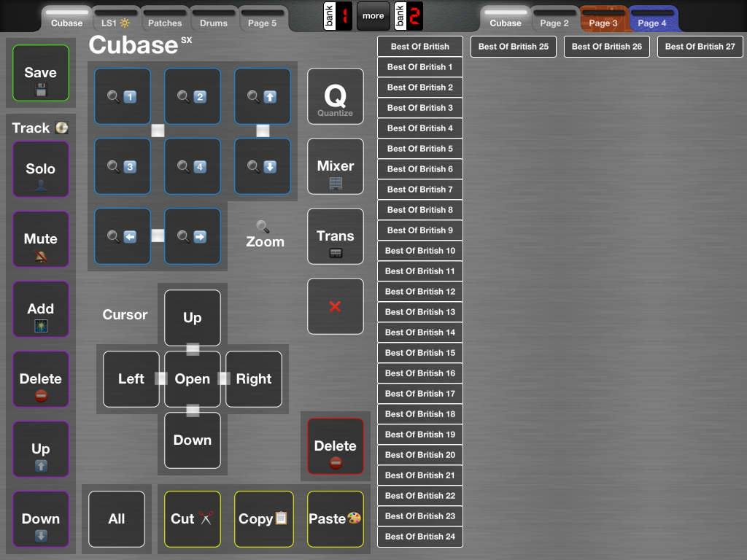Screen dimensions: 747x560
Task: Solo the selected track
Action: click(41, 169)
